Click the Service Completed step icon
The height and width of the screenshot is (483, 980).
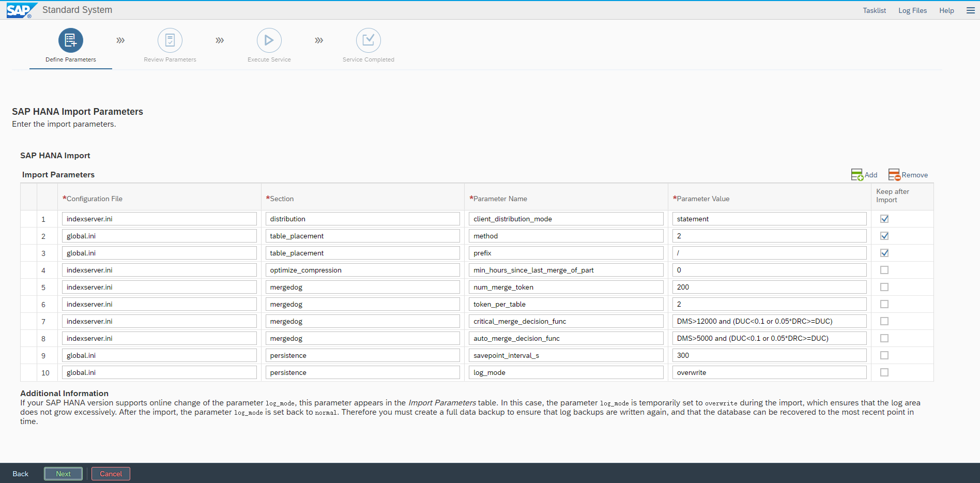pyautogui.click(x=369, y=40)
